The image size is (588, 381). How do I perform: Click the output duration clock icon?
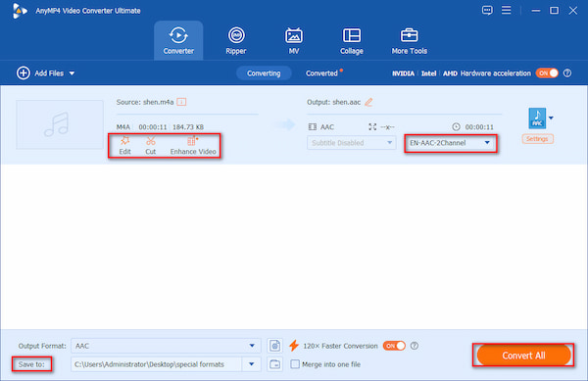456,127
